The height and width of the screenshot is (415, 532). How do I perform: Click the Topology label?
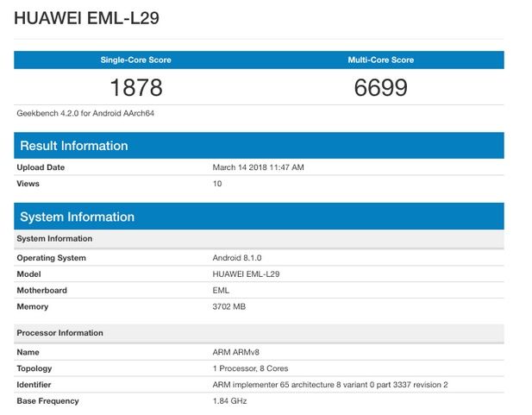click(34, 368)
